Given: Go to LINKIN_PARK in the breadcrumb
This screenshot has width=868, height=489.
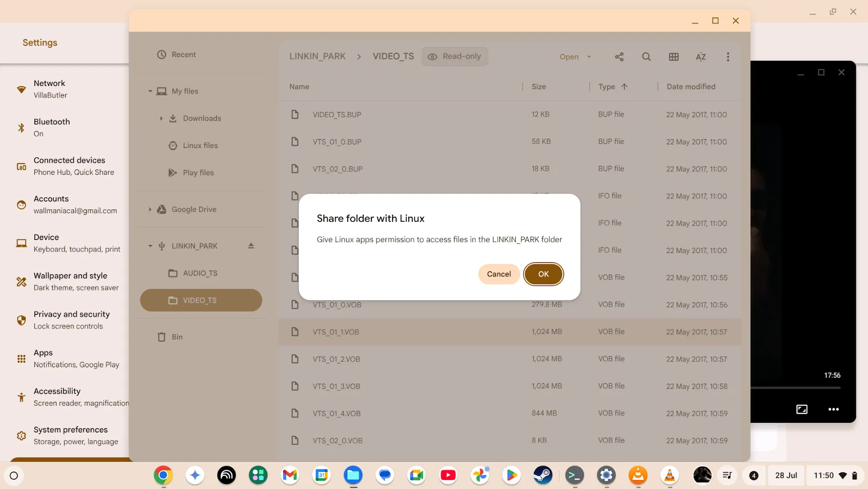Looking at the screenshot, I should pos(317,56).
